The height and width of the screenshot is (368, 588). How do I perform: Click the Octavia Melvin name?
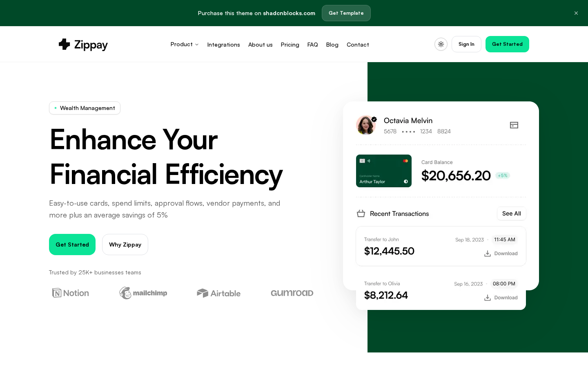coord(408,121)
